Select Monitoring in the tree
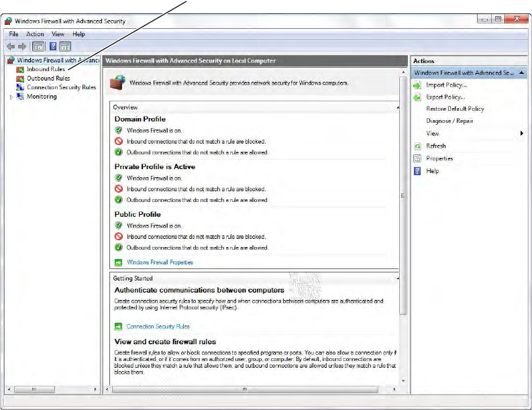 42,97
